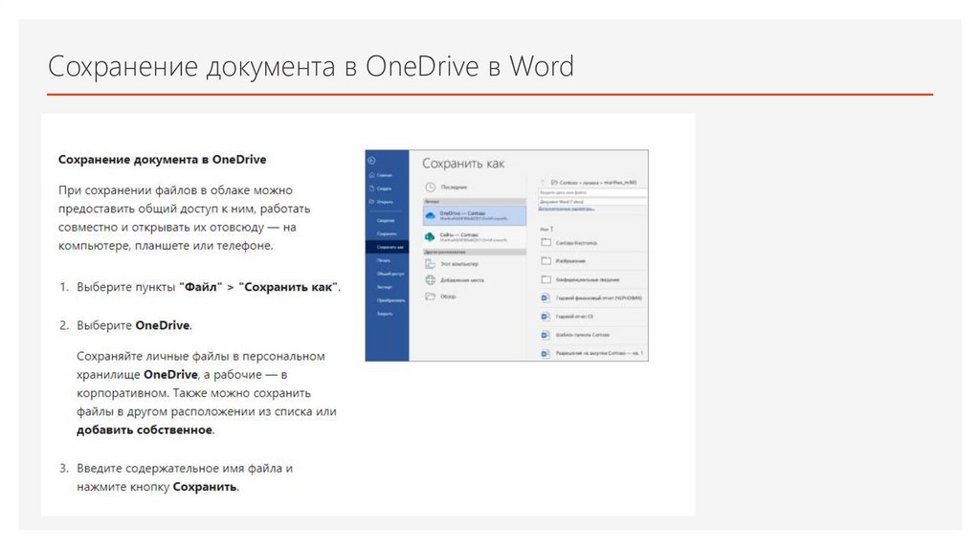Choose Закрыть in the blue sidebar
980x549 pixels.
385,314
